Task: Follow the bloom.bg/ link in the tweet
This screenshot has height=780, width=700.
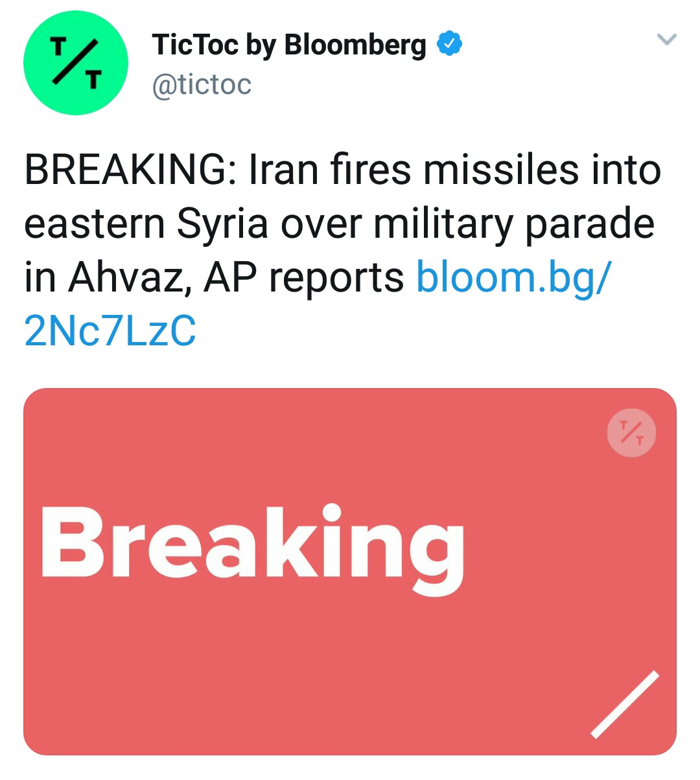Action: tap(513, 277)
